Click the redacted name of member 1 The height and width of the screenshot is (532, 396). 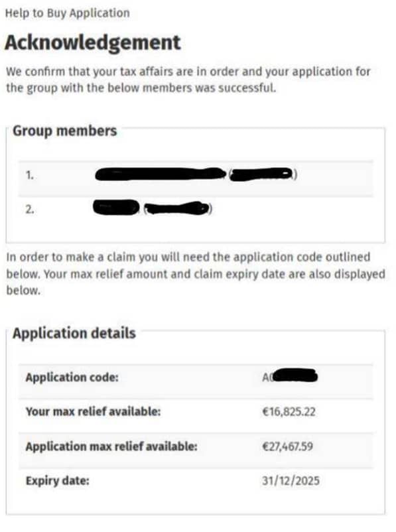pyautogui.click(x=161, y=174)
